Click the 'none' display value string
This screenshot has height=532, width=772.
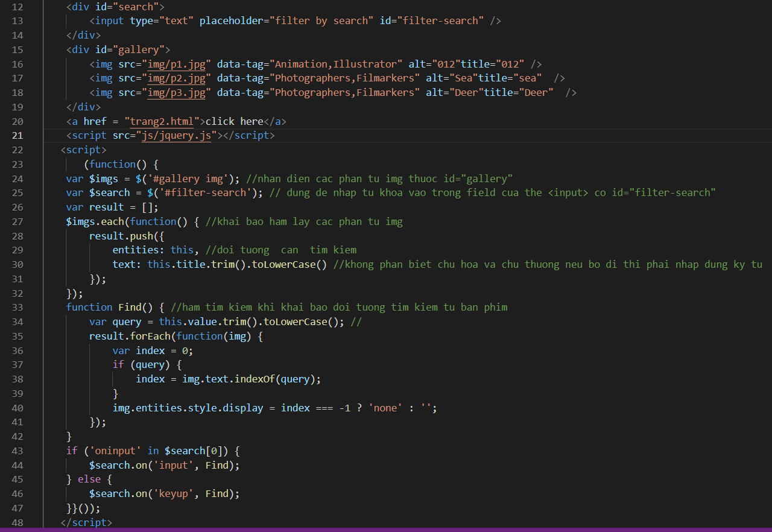(x=385, y=408)
